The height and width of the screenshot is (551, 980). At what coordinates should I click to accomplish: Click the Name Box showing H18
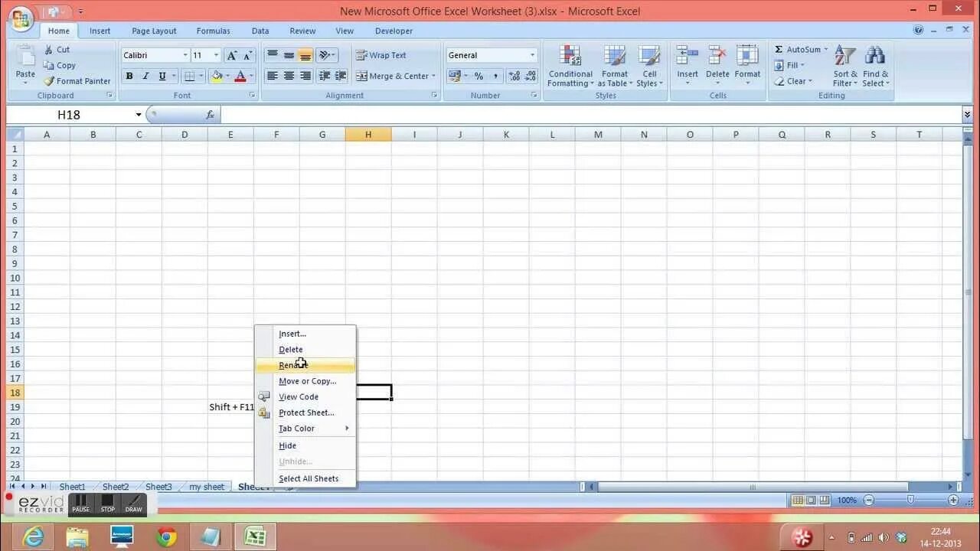click(69, 115)
